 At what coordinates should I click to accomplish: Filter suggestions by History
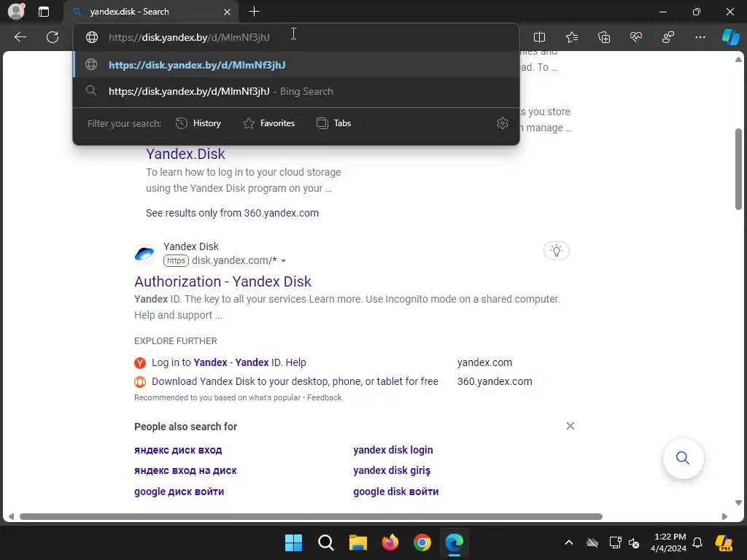click(198, 123)
